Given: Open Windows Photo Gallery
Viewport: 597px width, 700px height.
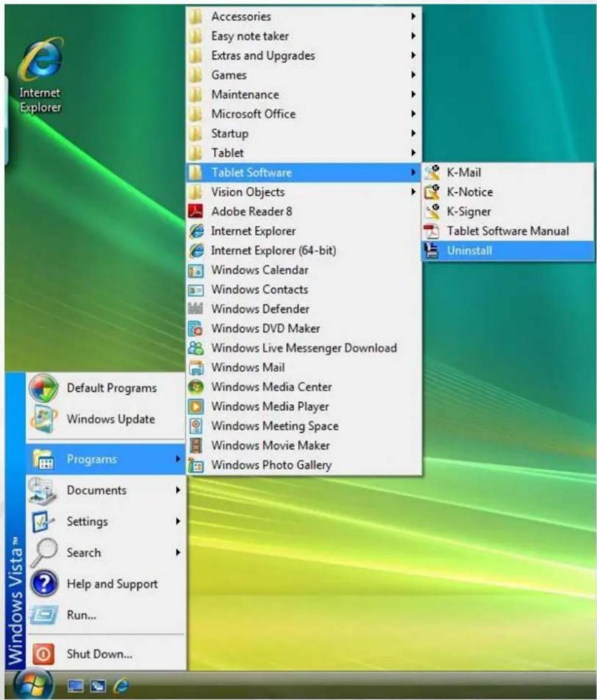Looking at the screenshot, I should point(304,465).
